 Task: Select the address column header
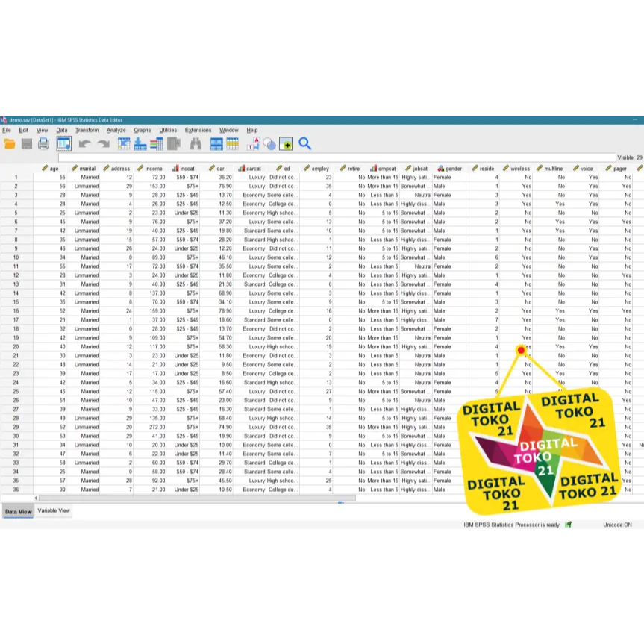pyautogui.click(x=116, y=169)
